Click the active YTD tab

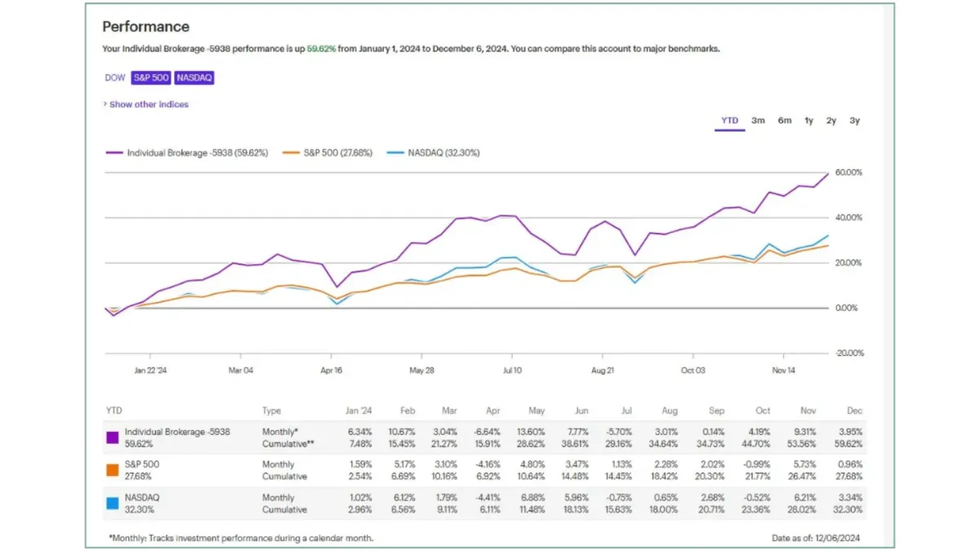coord(728,120)
